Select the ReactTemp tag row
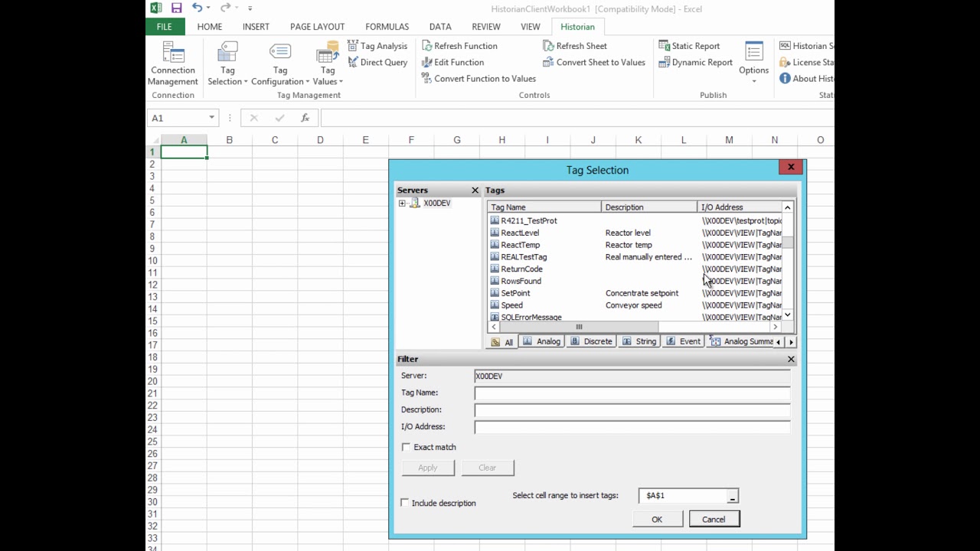 point(634,245)
